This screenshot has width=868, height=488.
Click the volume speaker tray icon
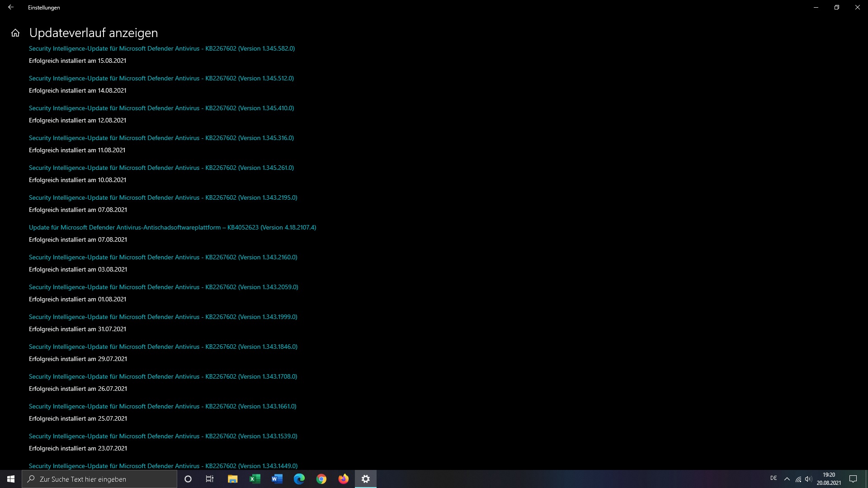(x=808, y=479)
